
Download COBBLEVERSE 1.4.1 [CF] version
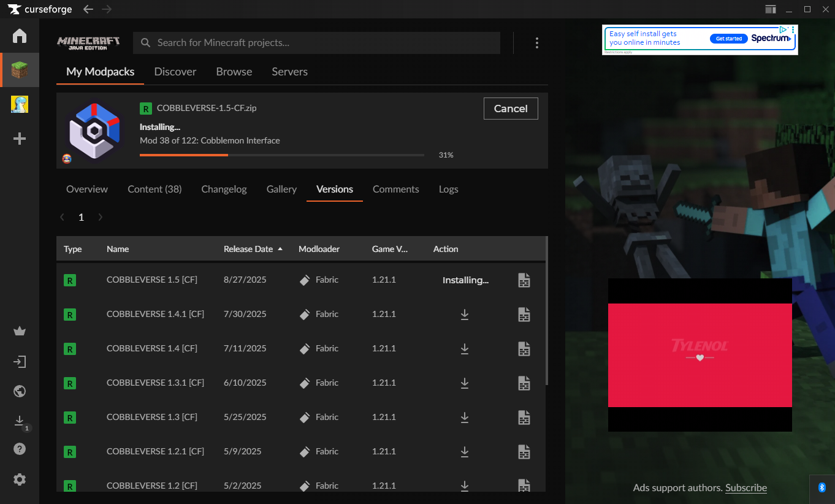point(465,314)
